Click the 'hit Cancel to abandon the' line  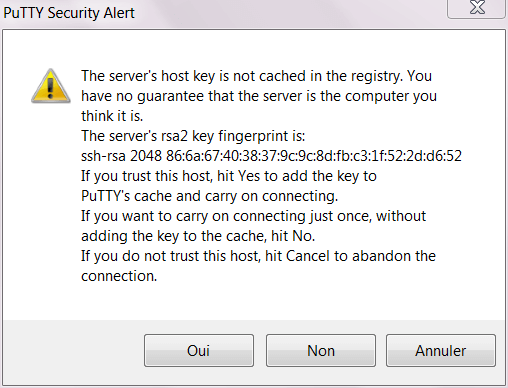point(258,256)
